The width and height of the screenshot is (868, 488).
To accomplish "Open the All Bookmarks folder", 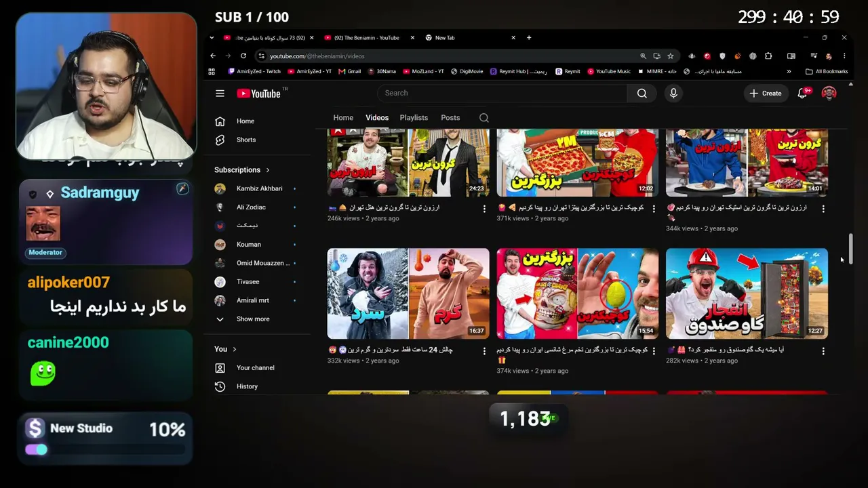I will [x=827, y=71].
